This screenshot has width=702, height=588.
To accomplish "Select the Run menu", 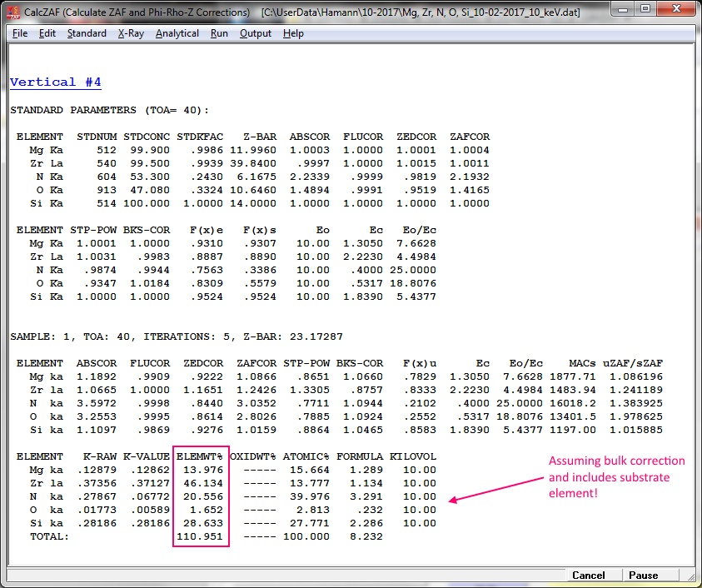I will [219, 33].
